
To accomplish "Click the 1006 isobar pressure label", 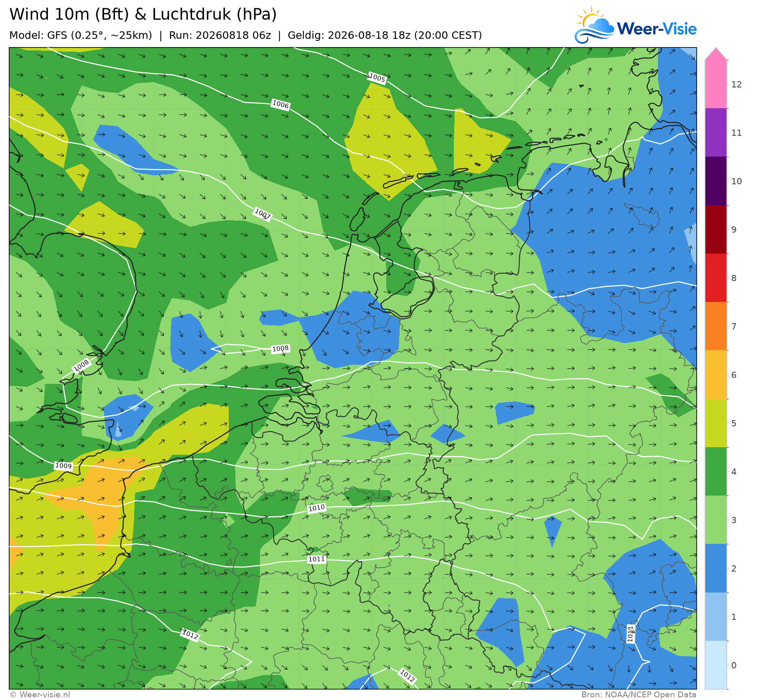I will point(280,105).
